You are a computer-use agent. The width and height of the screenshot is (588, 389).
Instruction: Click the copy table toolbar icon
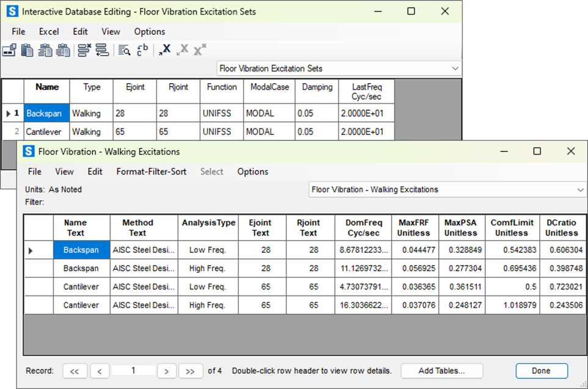[9, 50]
